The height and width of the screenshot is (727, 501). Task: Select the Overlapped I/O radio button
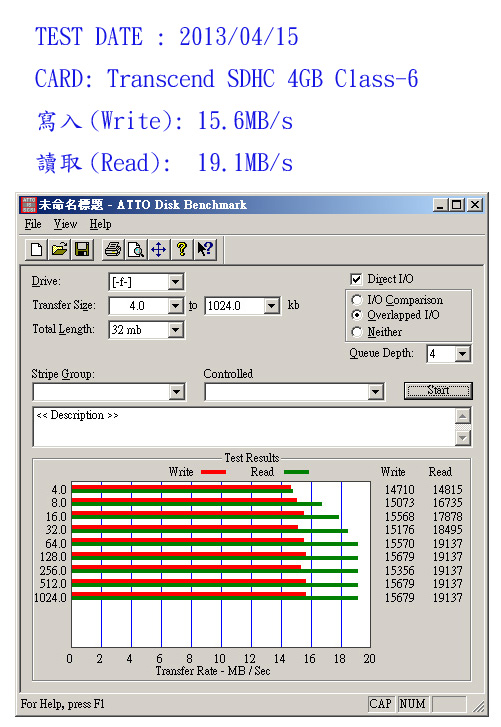[x=356, y=315]
